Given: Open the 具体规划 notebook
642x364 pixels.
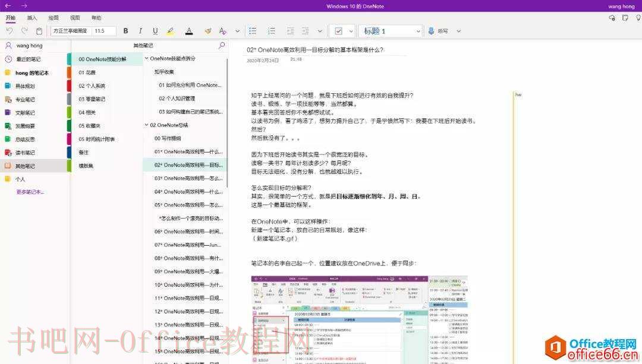Looking at the screenshot, I should 33,86.
